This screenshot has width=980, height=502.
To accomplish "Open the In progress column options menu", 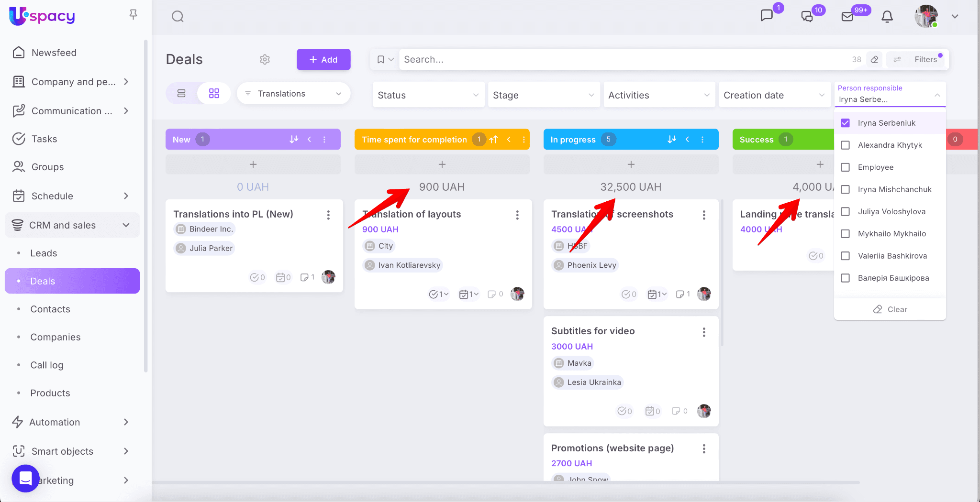I will click(x=702, y=139).
